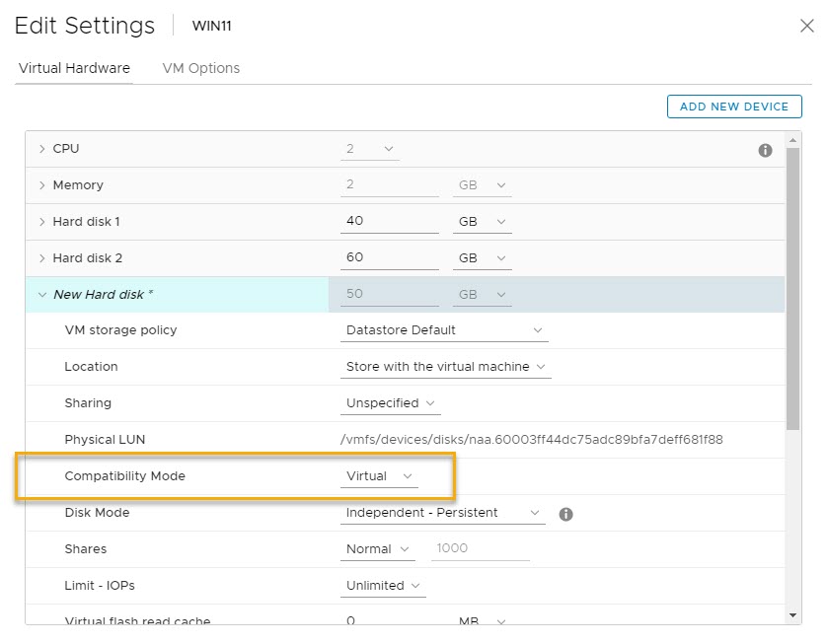Expand the Memory settings row
This screenshot has width=827, height=644.
tap(42, 185)
